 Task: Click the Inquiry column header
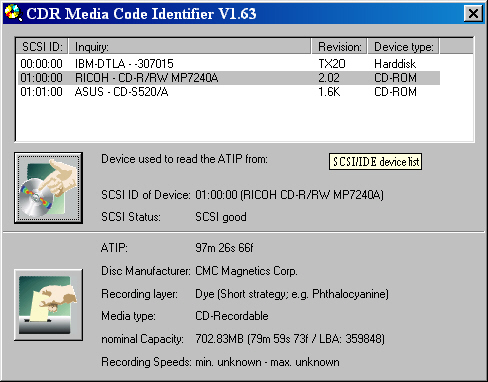pyautogui.click(x=190, y=46)
